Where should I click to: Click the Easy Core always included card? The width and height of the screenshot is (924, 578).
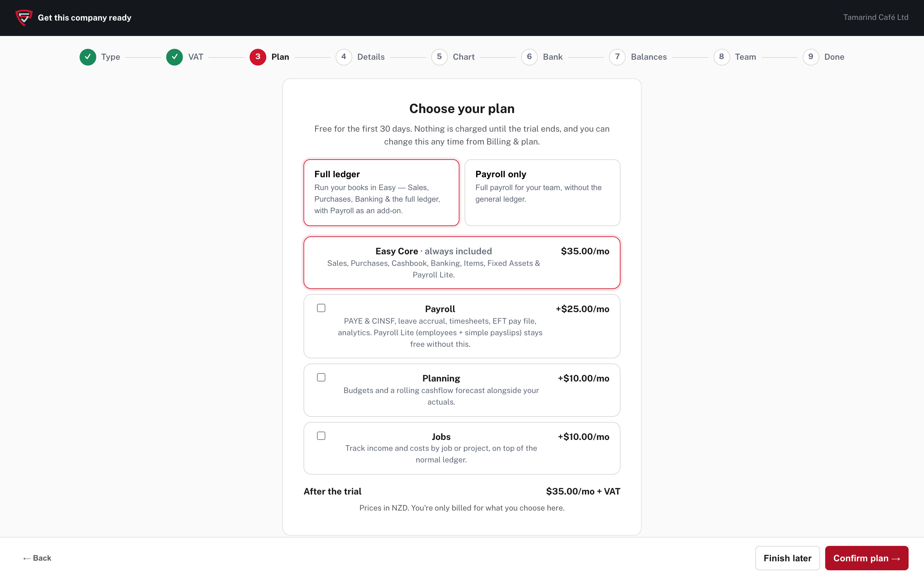[462, 263]
